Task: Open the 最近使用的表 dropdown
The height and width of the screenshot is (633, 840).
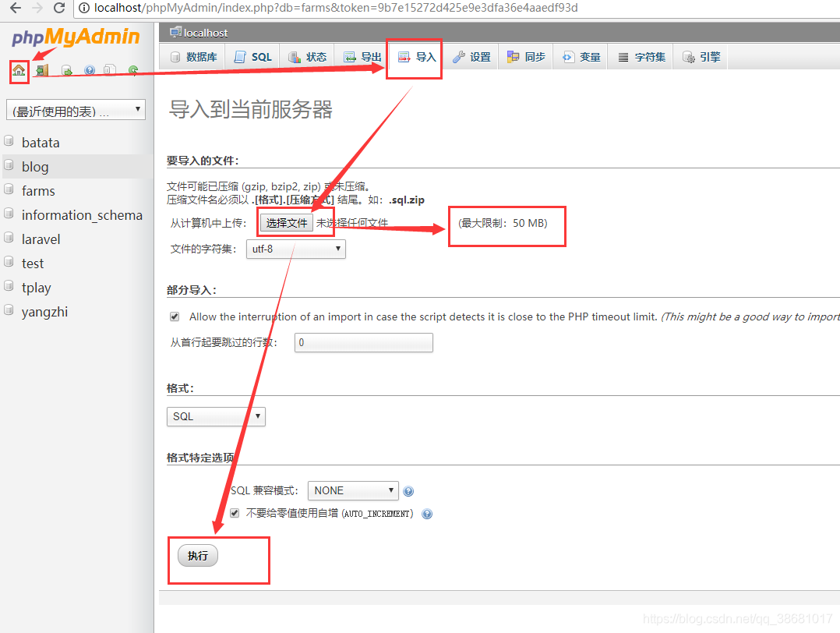Action: point(76,110)
